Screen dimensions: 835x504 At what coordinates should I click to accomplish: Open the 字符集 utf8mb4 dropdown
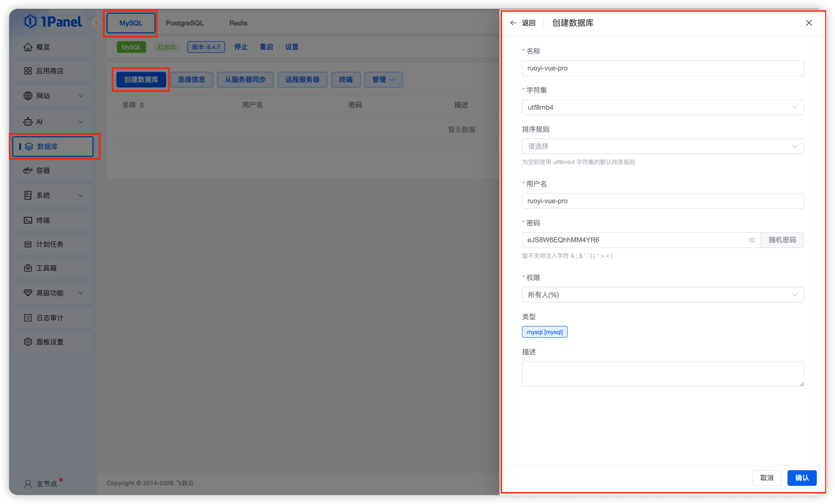click(x=662, y=107)
